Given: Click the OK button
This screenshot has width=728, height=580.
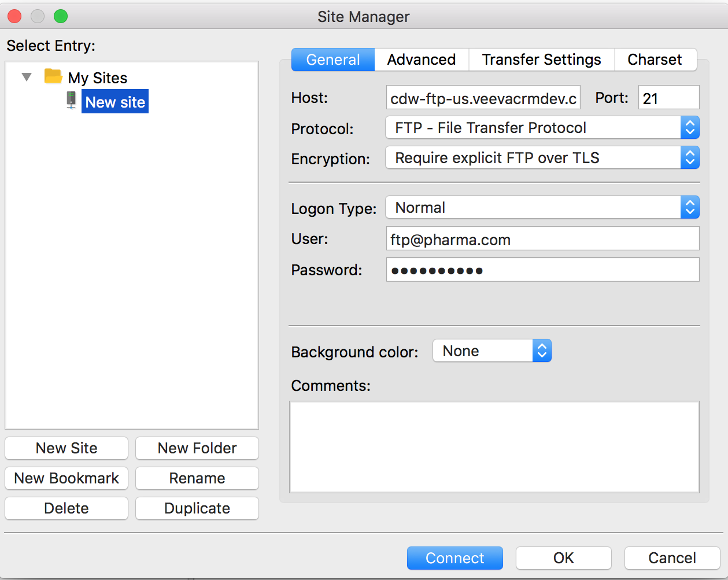Looking at the screenshot, I should (x=563, y=558).
